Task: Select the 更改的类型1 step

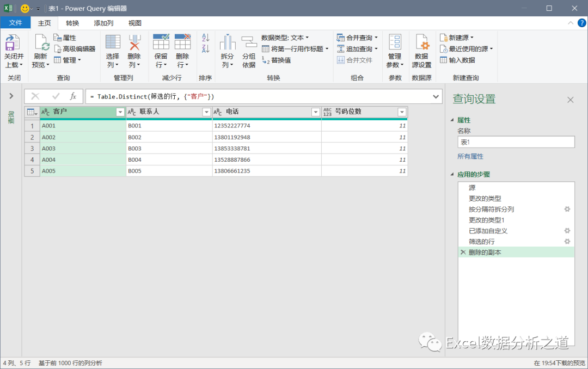Action: pos(516,220)
